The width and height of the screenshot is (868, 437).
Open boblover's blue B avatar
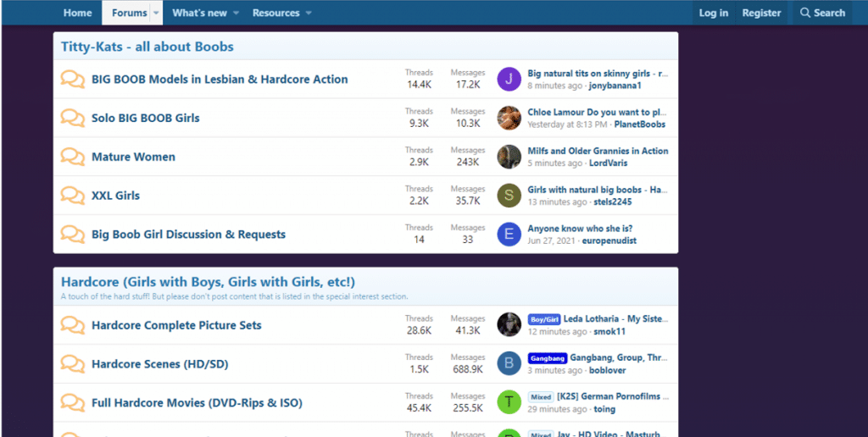point(509,363)
